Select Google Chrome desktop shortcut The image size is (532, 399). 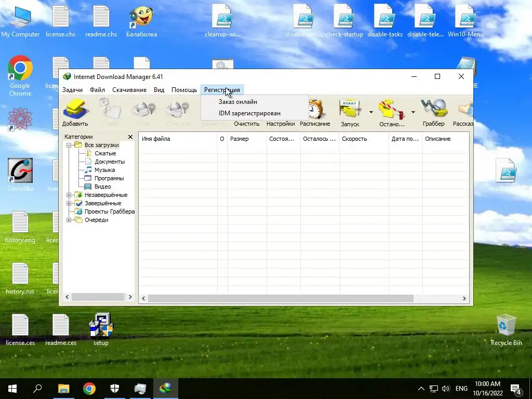20,76
